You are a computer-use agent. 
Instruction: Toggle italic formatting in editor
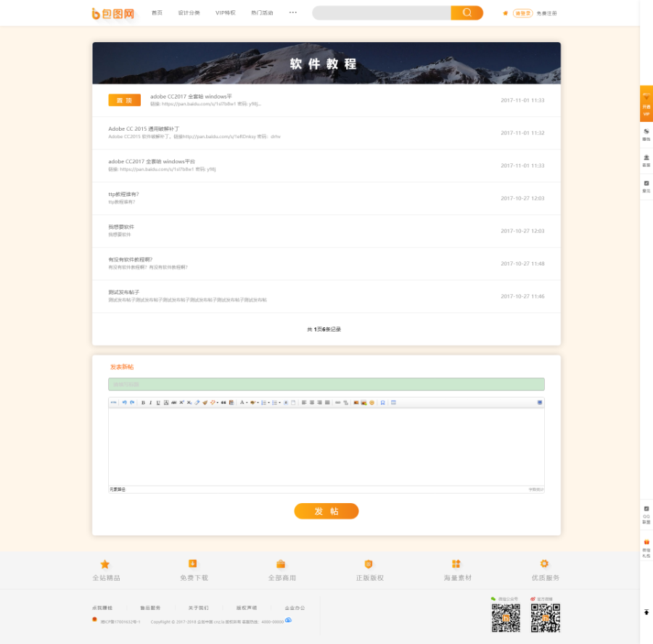[150, 403]
